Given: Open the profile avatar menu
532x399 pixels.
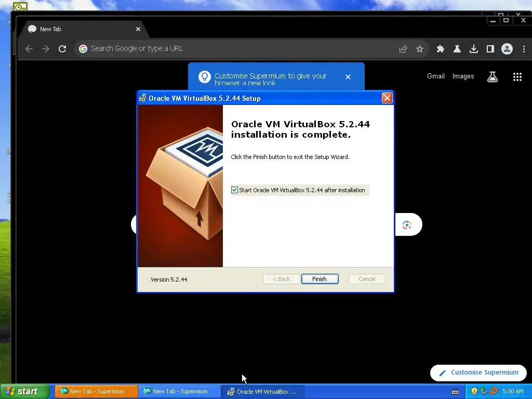Looking at the screenshot, I should (x=507, y=49).
